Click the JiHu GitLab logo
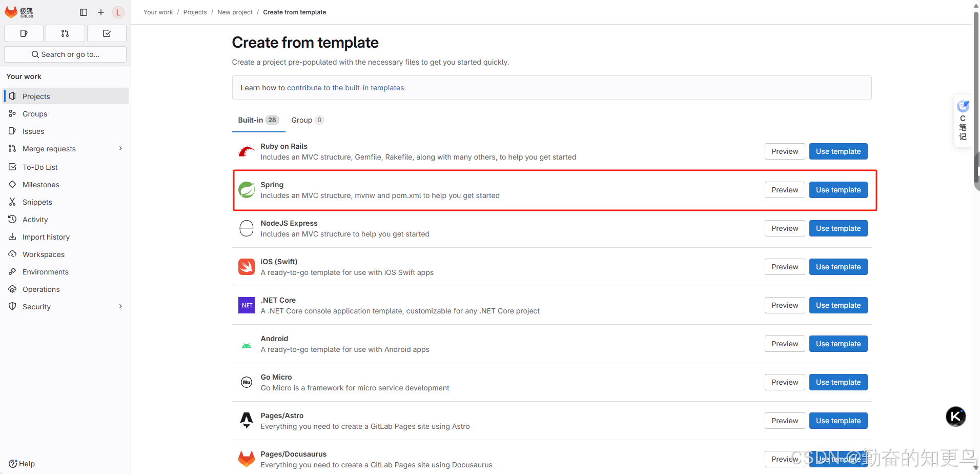 [x=19, y=12]
